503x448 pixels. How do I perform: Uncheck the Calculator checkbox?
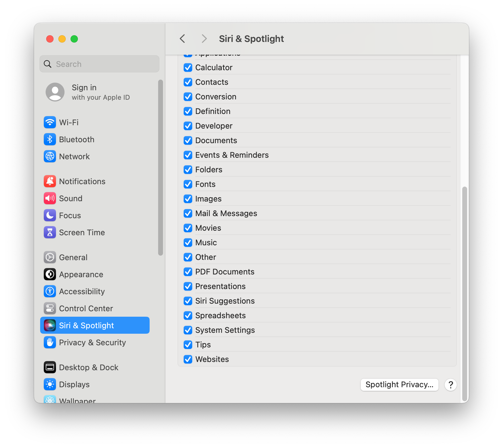point(188,67)
